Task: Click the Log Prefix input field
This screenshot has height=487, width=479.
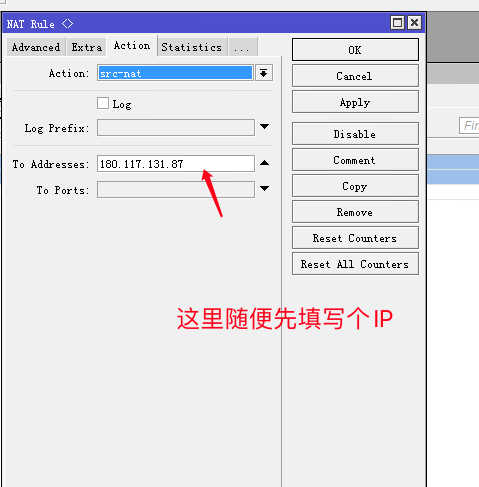Action: (176, 127)
